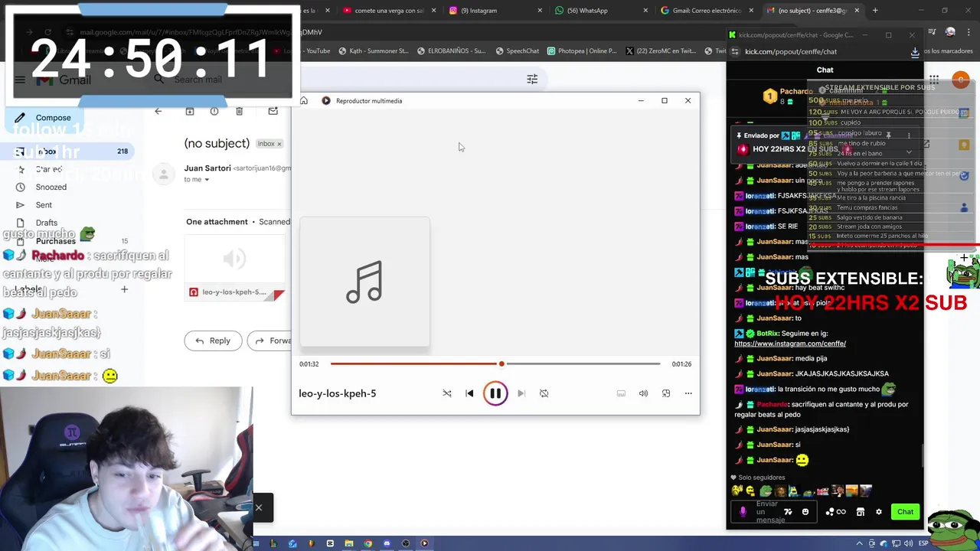
Task: Skip to next track in media player
Action: [521, 393]
